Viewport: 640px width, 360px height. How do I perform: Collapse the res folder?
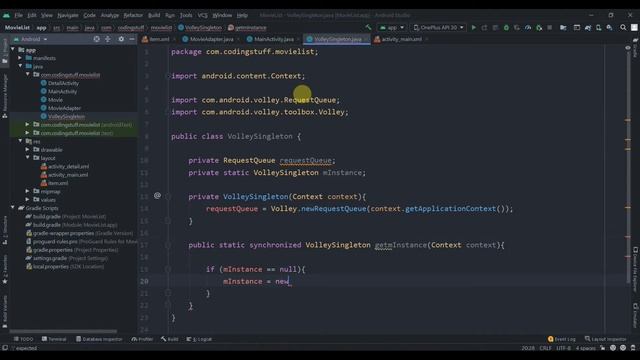point(20,141)
